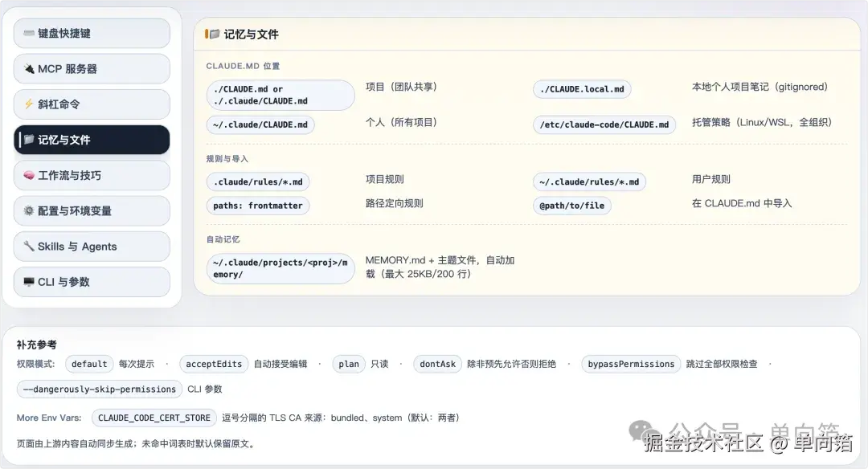The width and height of the screenshot is (868, 469).
Task: Click the 项目（团队共享）description
Action: tap(401, 87)
